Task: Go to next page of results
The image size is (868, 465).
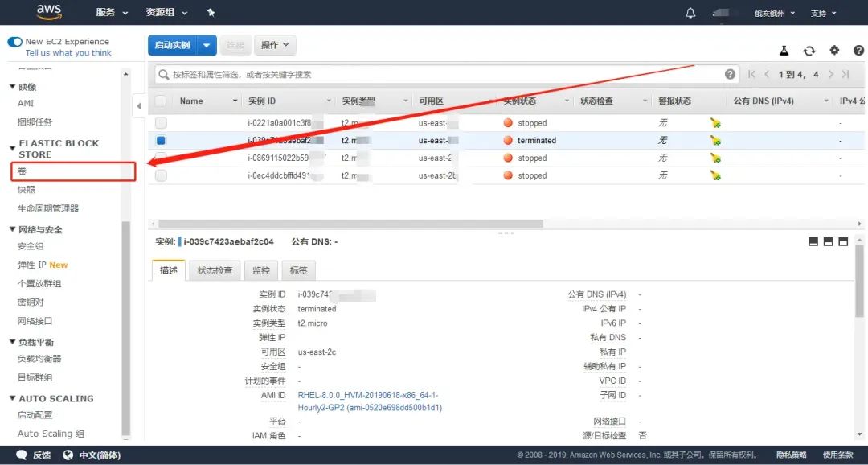Action: click(x=831, y=74)
